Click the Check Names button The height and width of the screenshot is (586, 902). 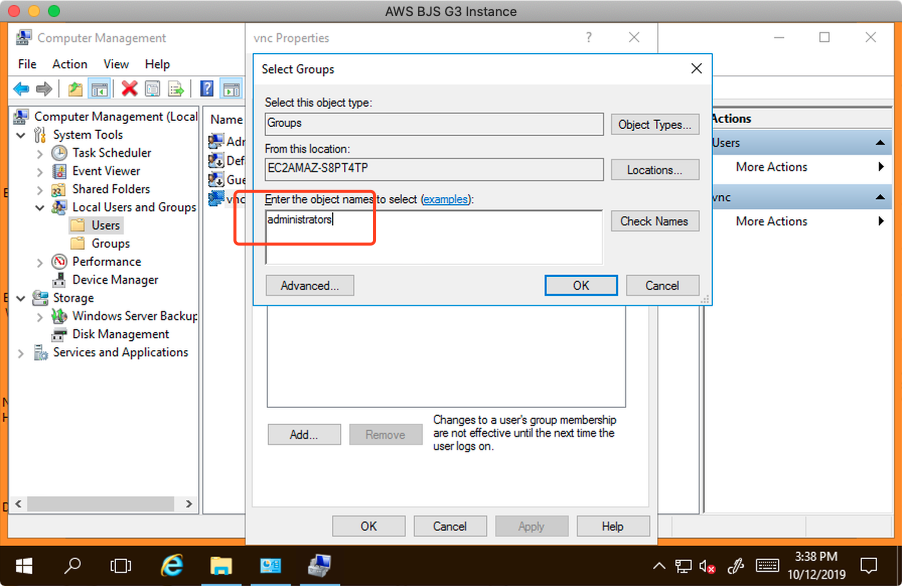654,221
